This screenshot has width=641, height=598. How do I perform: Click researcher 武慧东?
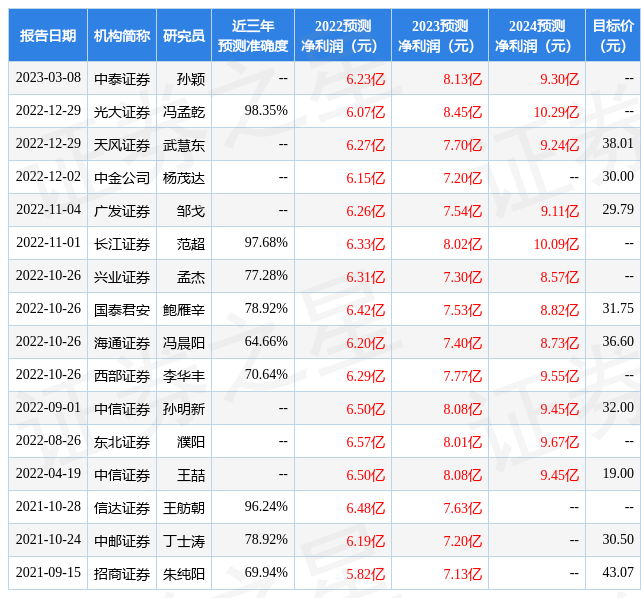[184, 145]
